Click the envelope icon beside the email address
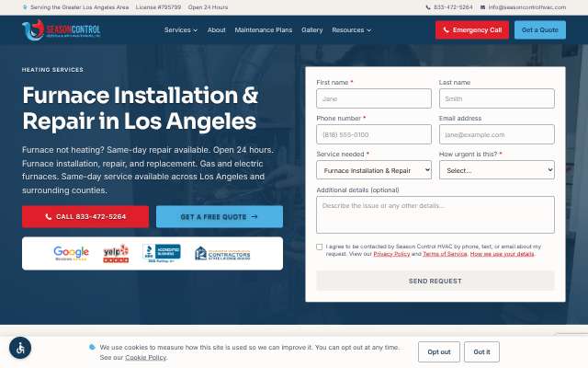Image resolution: width=588 pixels, height=368 pixels. 482,7
